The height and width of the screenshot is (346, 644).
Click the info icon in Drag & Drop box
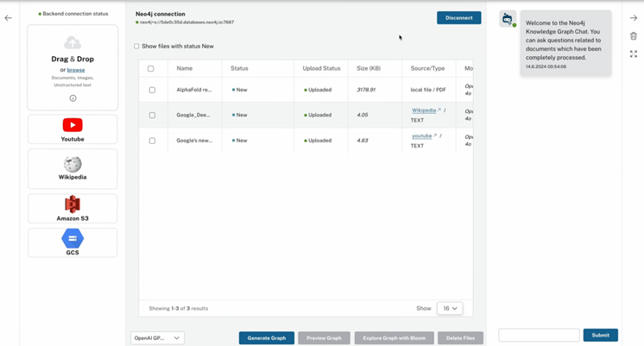click(x=73, y=98)
